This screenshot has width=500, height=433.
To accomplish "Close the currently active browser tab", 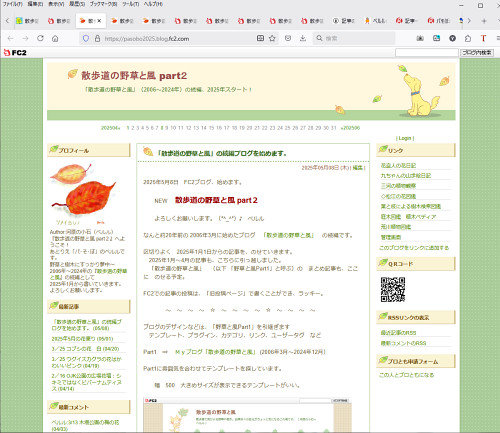I will (x=99, y=21).
